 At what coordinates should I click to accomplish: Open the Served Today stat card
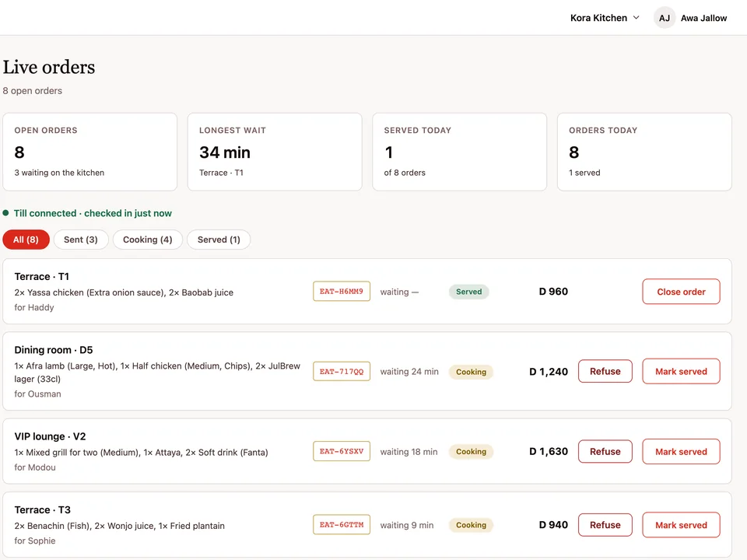[460, 152]
